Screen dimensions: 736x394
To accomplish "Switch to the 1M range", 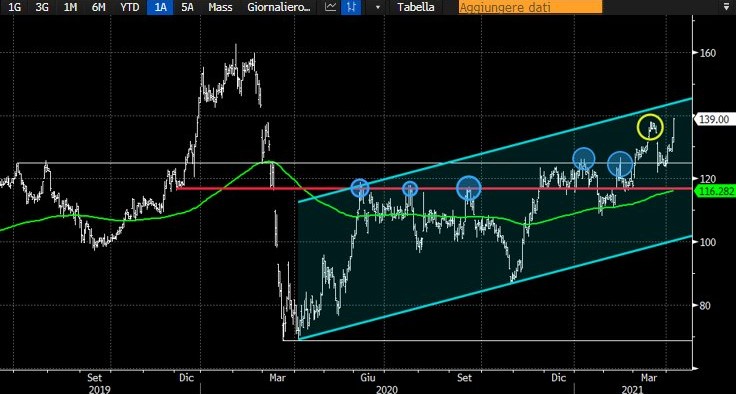I will [x=70, y=7].
